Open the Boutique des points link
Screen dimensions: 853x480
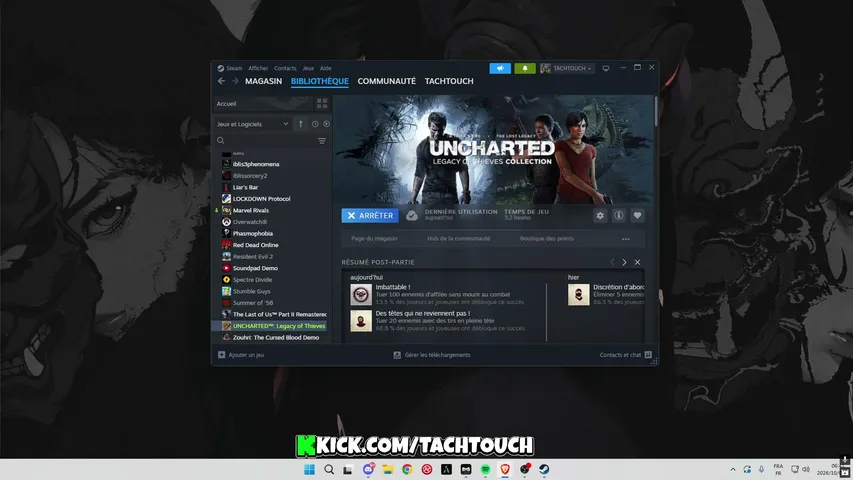pyautogui.click(x=546, y=238)
